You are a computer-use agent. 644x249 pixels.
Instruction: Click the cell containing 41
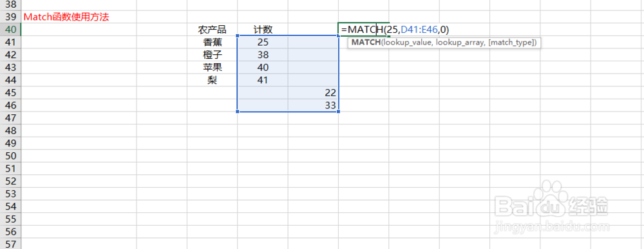click(x=263, y=80)
